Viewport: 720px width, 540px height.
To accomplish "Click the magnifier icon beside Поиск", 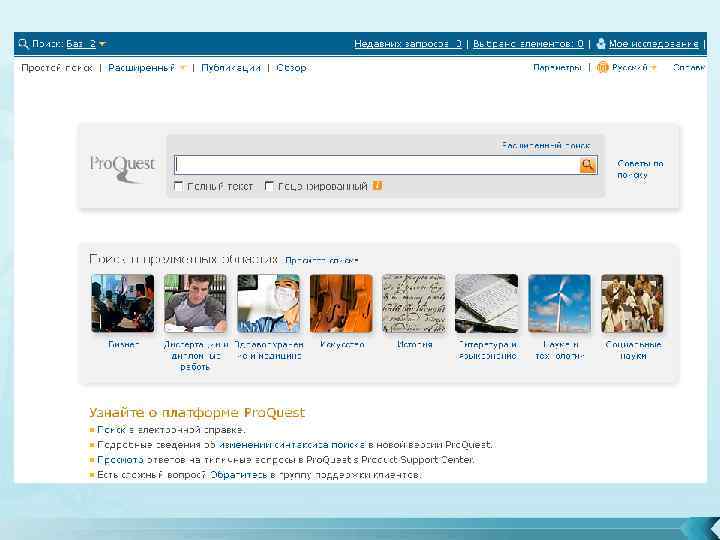I will pos(23,44).
